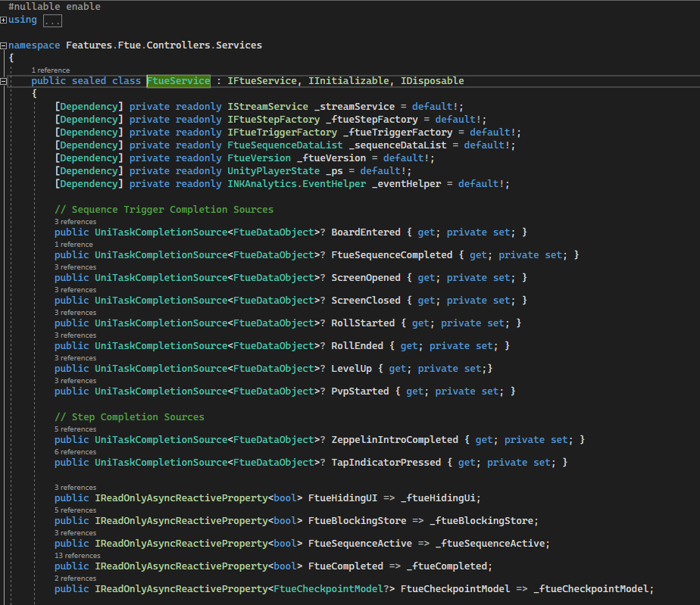Click the IStreamService type name

(x=268, y=107)
